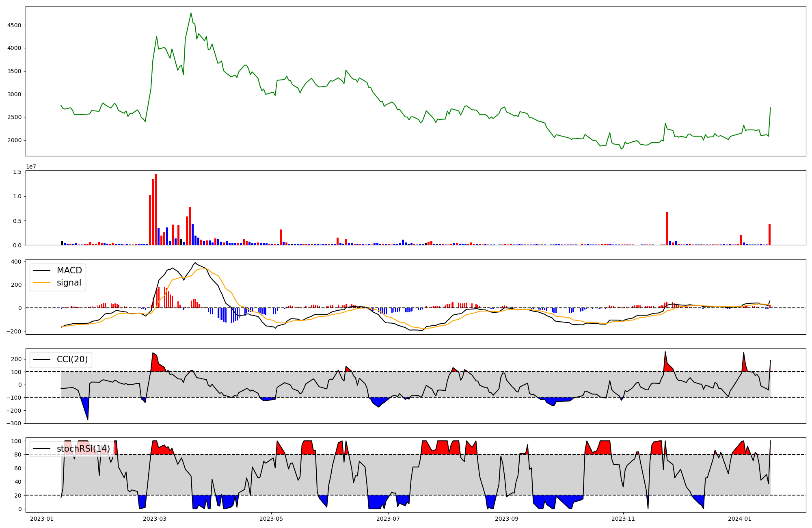Image resolution: width=812 pixels, height=528 pixels.
Task: Click the 2023-01 x-axis date label
Action: pyautogui.click(x=42, y=519)
